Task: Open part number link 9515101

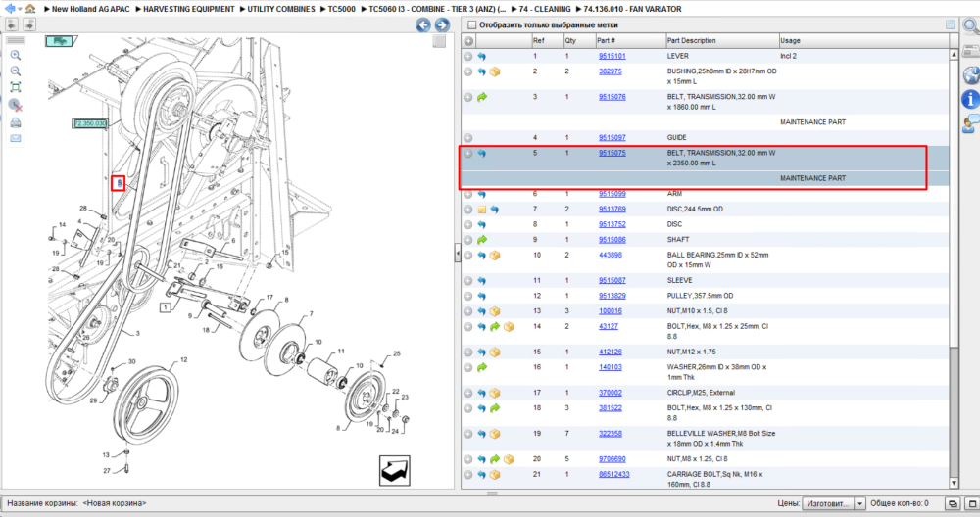Action: click(x=612, y=56)
